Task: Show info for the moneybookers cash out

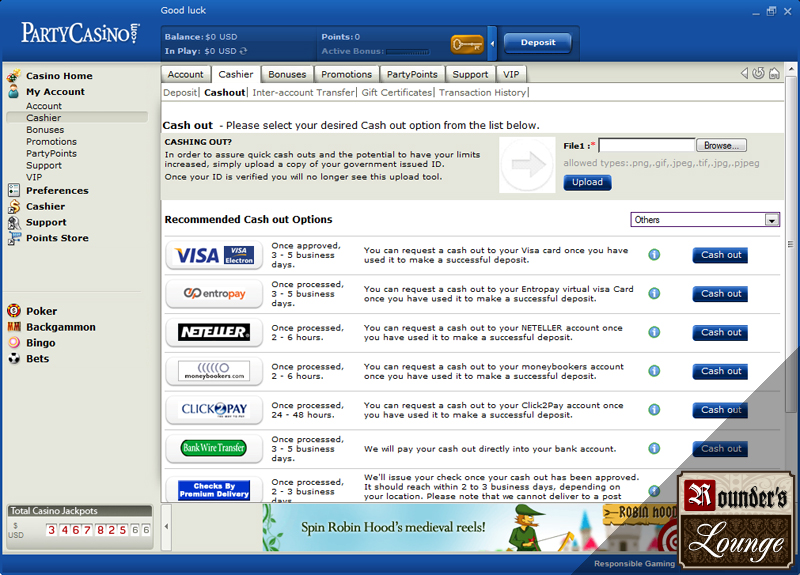Action: (654, 371)
